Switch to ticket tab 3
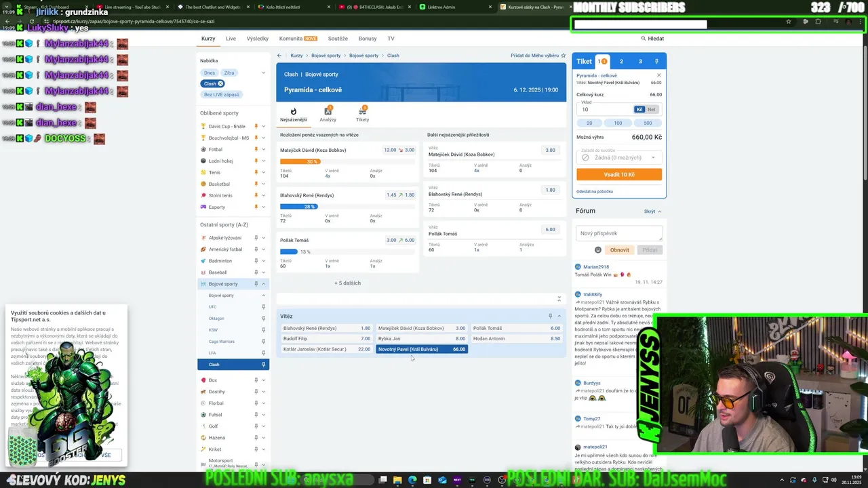Screen dimensions: 868x488 [x=640, y=62]
